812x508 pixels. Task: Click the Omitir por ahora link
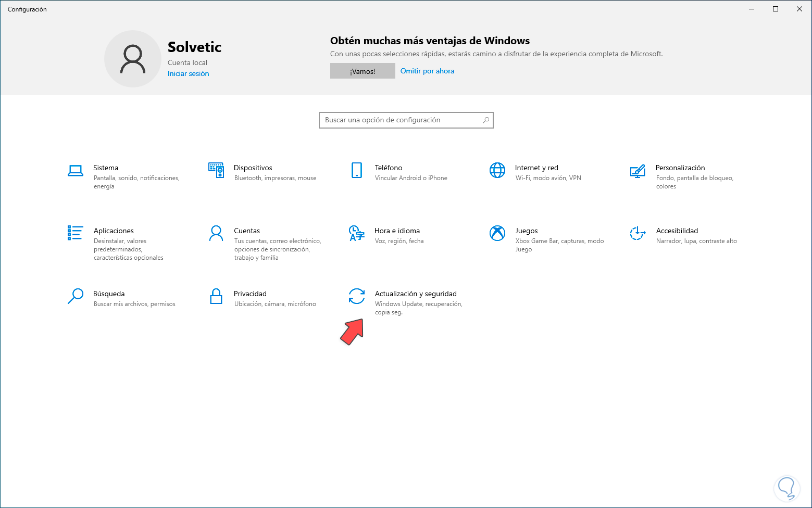click(427, 71)
